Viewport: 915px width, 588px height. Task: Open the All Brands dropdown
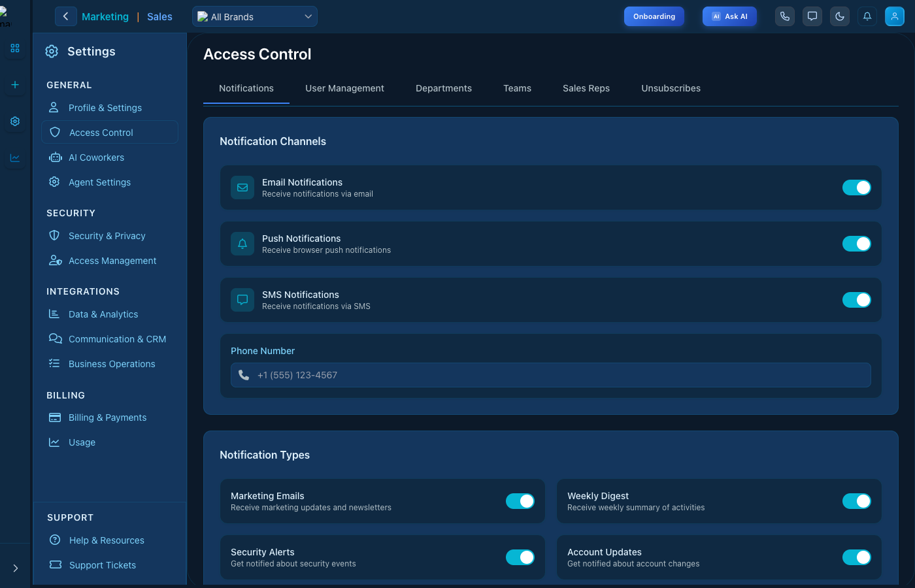click(x=255, y=16)
